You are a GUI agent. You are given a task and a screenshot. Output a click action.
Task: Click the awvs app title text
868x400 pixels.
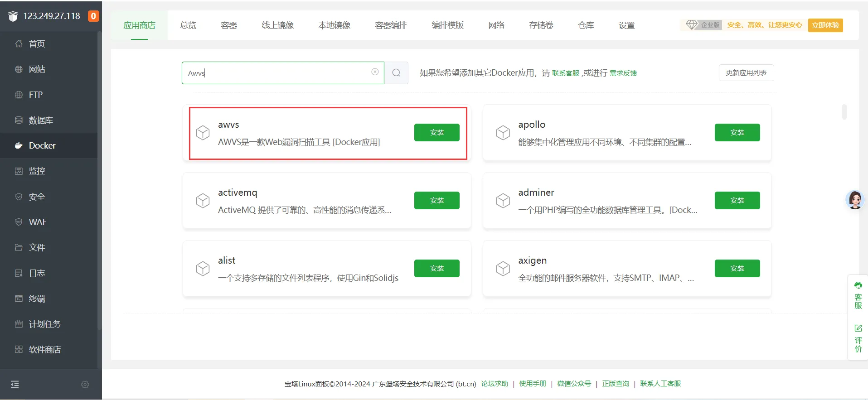tap(228, 125)
